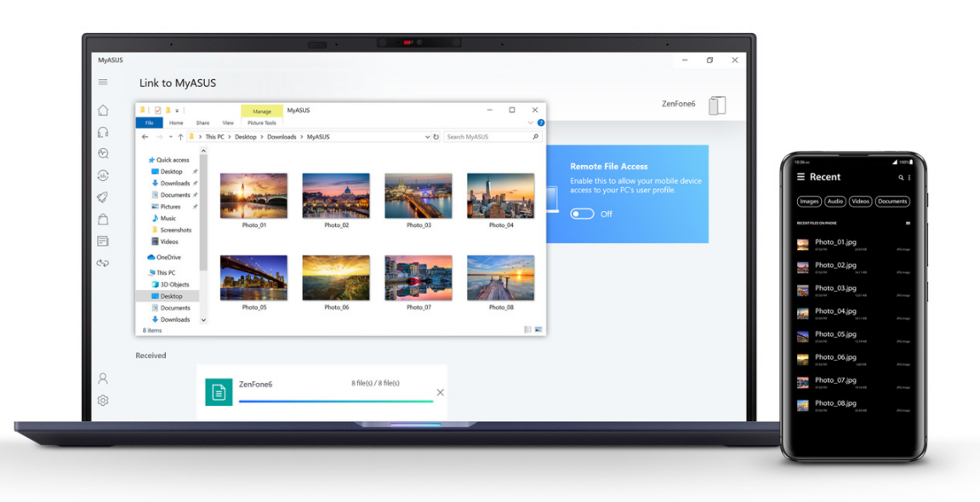
Task: Open the update icon below System Diagnosis
Action: point(103,175)
